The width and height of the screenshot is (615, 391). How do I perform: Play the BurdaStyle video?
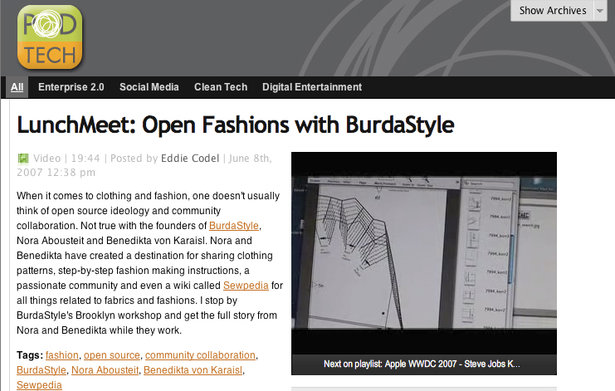[x=424, y=253]
